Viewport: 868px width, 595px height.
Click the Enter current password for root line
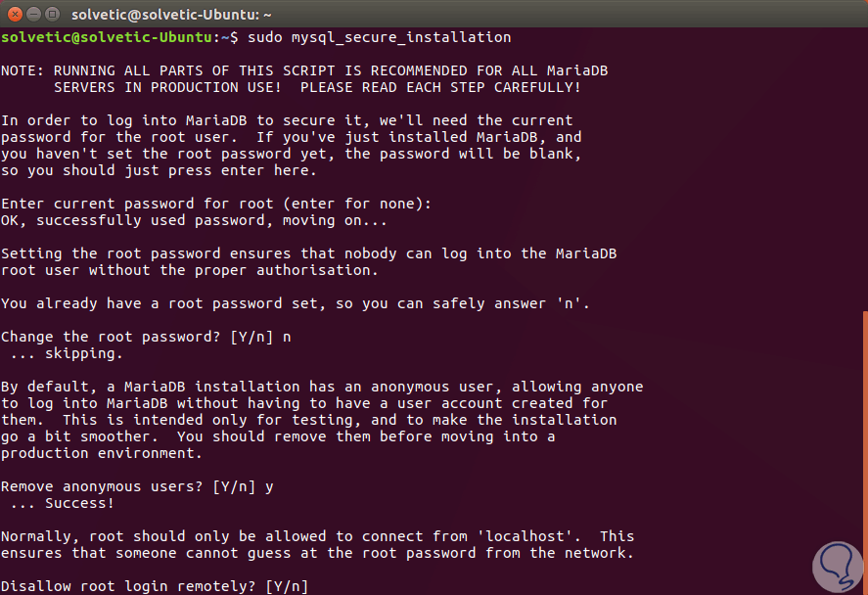(x=215, y=204)
